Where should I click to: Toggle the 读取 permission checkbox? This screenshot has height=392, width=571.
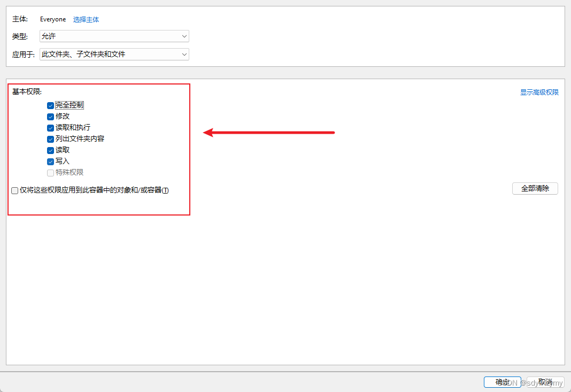(51, 150)
